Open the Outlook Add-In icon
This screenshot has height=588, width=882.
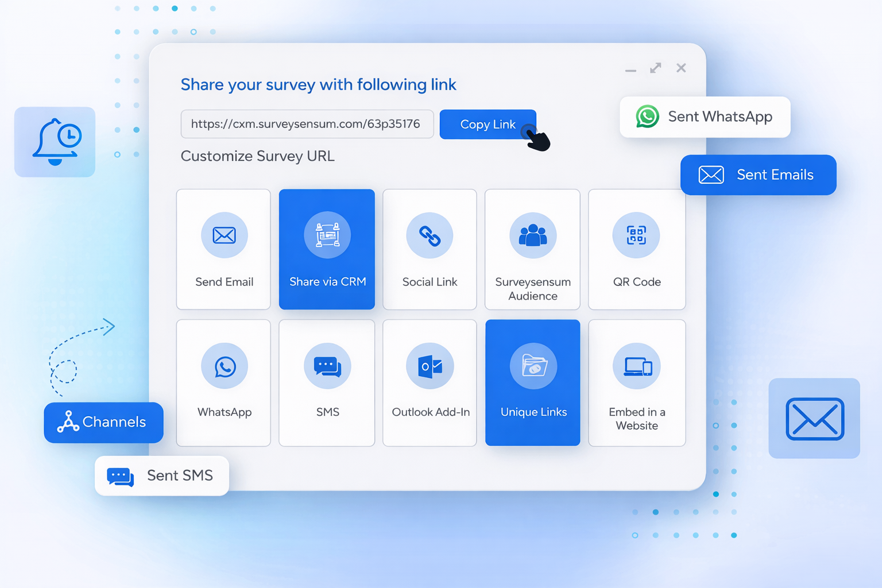430,366
